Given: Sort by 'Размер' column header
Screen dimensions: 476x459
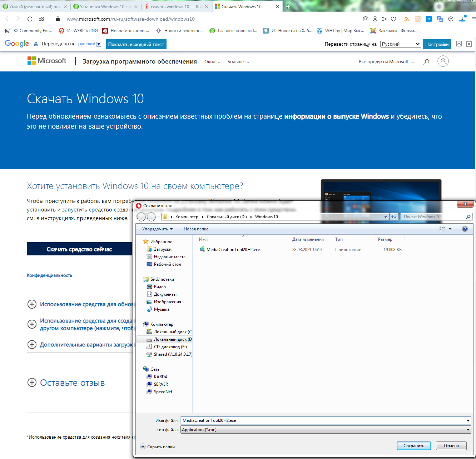Looking at the screenshot, I should click(385, 239).
